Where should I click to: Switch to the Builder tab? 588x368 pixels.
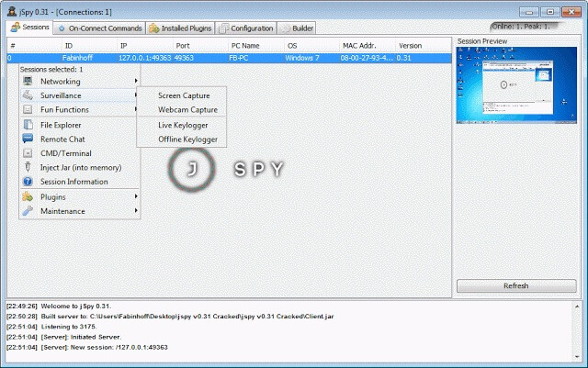click(x=297, y=28)
